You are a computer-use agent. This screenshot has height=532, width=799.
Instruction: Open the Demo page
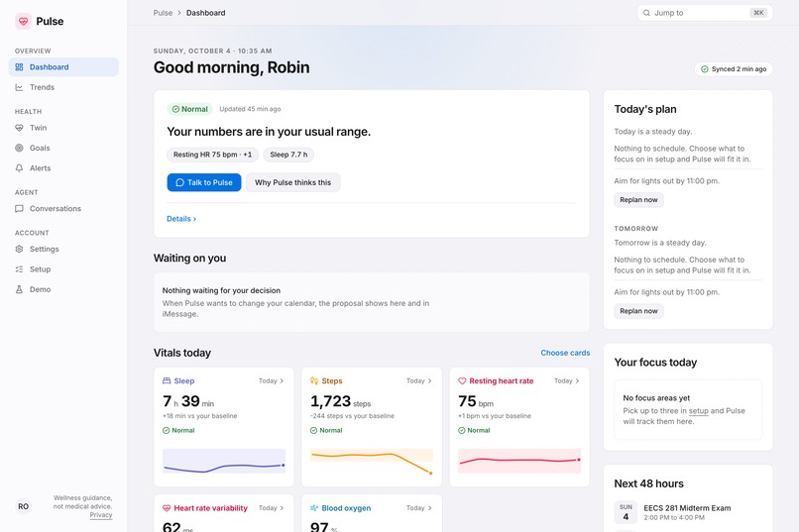pos(63,289)
